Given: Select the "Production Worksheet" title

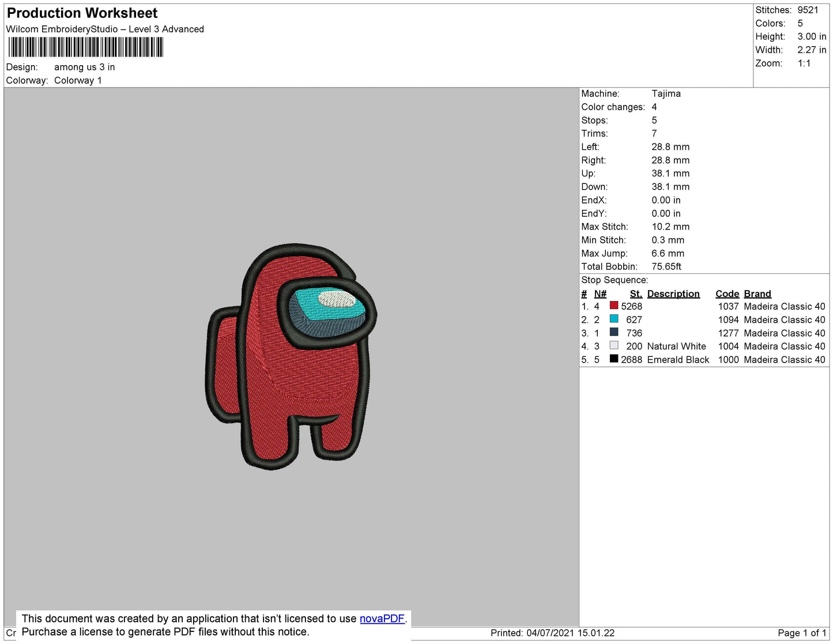Looking at the screenshot, I should [x=82, y=13].
